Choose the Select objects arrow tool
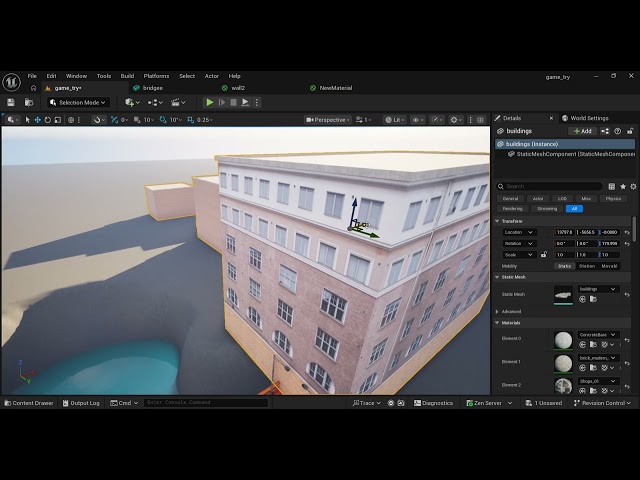This screenshot has height=480, width=640. pos(28,120)
